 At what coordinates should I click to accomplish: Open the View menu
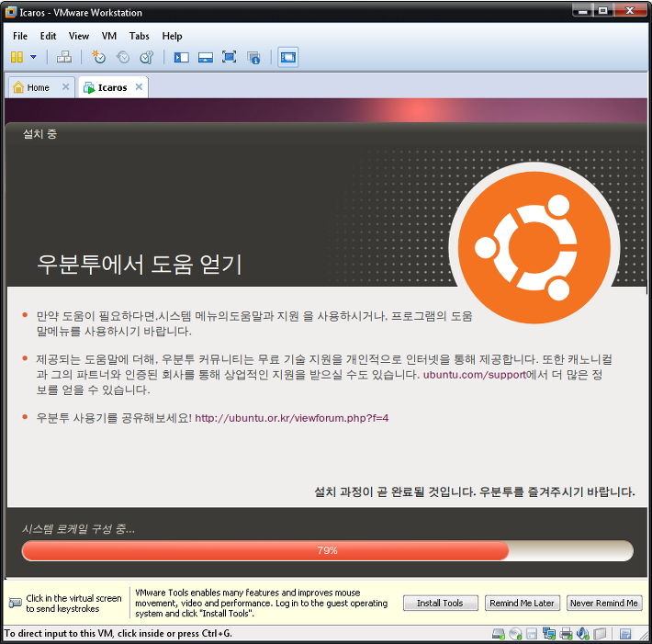[79, 36]
